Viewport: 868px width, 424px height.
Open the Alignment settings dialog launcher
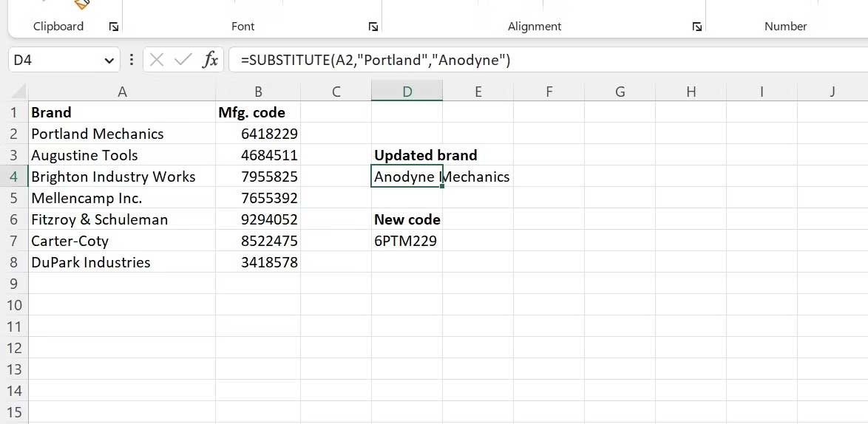pyautogui.click(x=697, y=27)
